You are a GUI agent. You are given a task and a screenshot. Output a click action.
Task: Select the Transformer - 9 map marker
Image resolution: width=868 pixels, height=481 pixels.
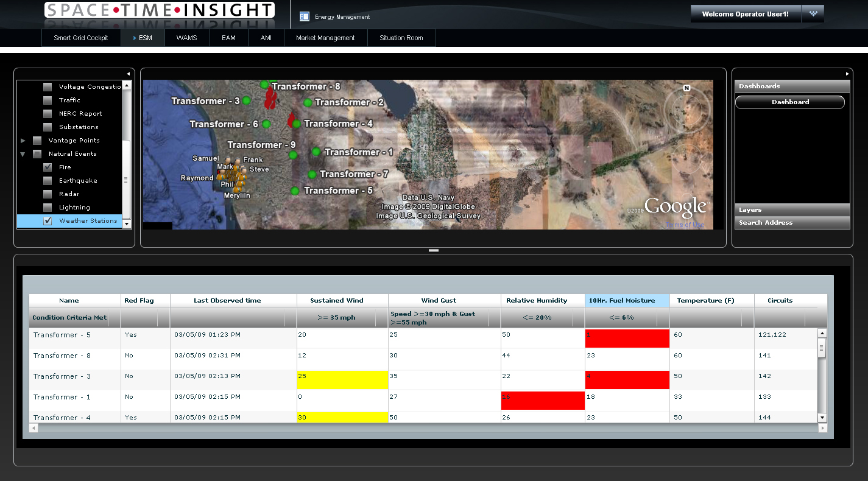(293, 155)
